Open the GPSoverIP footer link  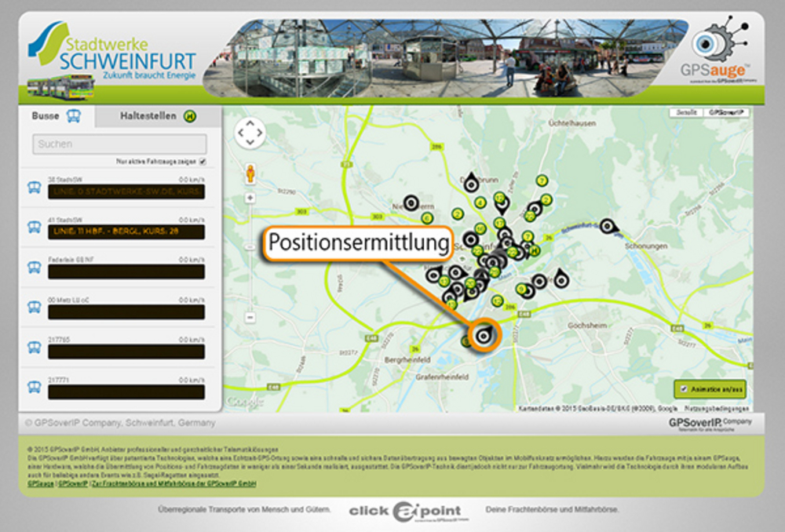(73, 484)
